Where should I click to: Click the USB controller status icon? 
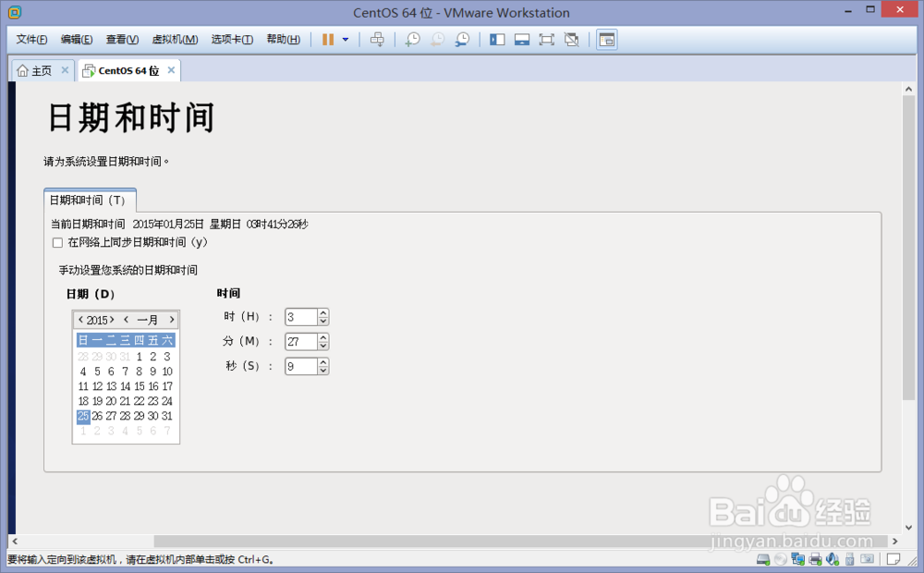[850, 559]
